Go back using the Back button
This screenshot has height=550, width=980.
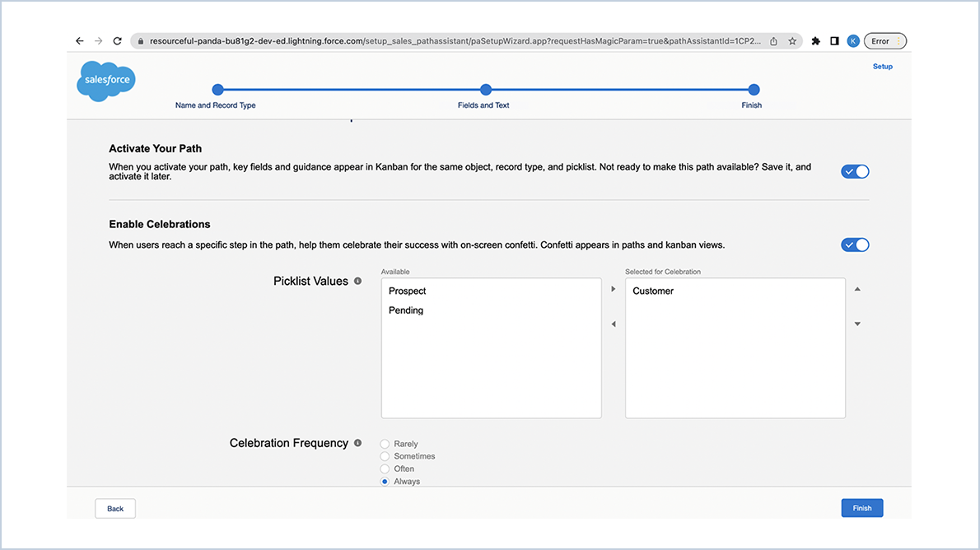(114, 508)
